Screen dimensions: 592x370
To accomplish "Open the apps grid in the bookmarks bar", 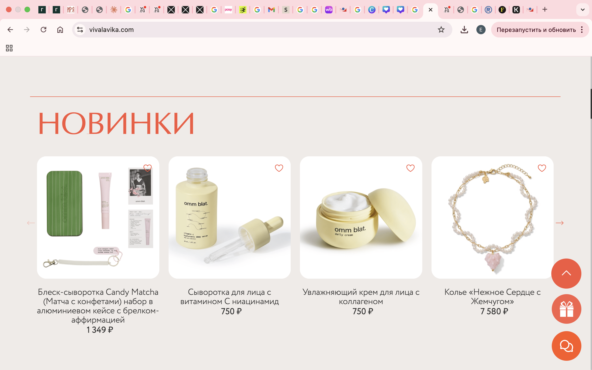I will coord(9,48).
